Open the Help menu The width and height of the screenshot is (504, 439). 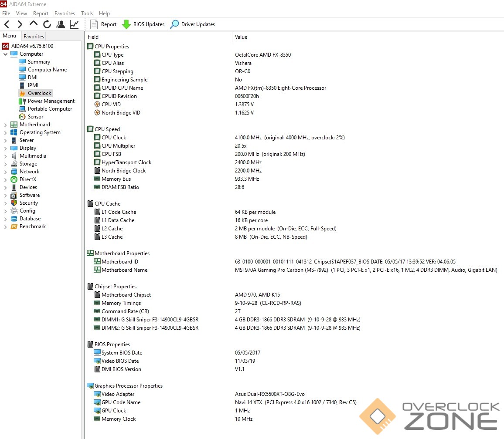coord(104,13)
